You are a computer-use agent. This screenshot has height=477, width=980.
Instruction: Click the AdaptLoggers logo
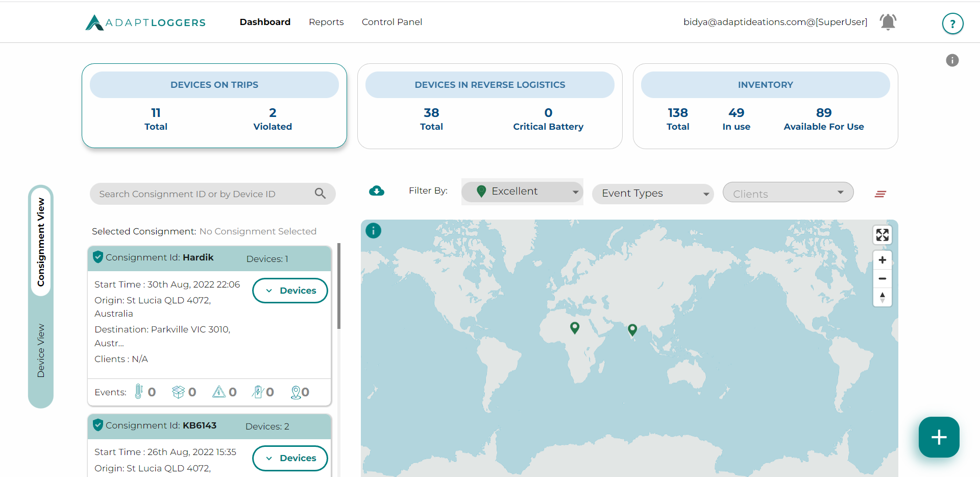145,22
